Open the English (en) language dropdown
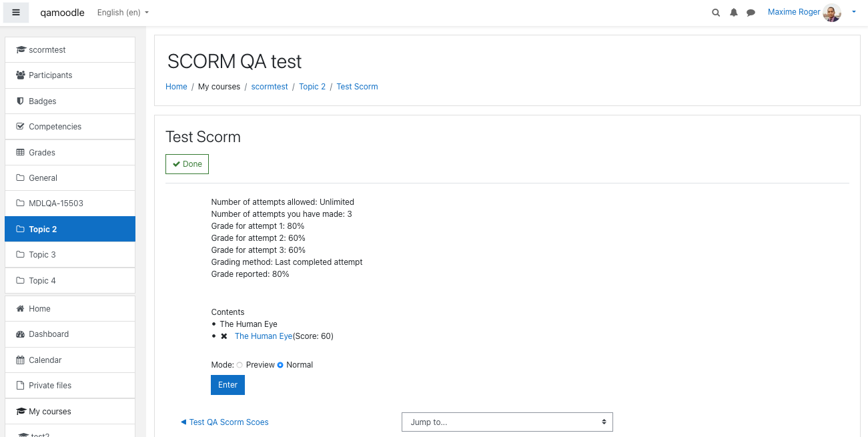Viewport: 868px width, 437px height. click(x=123, y=13)
